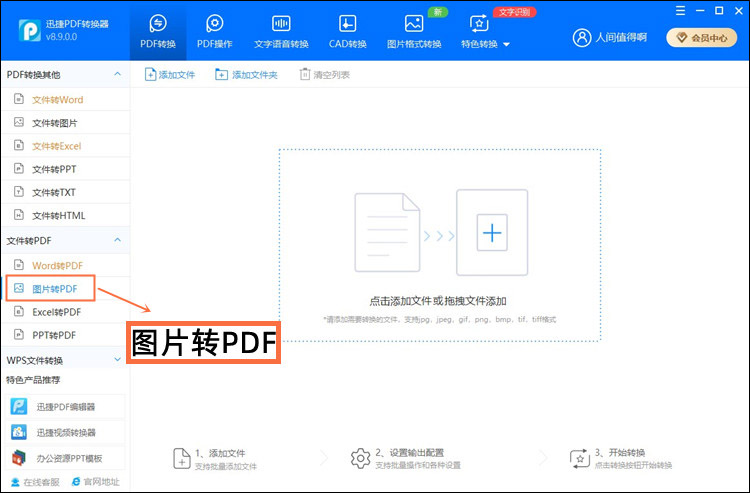
Task: Click 添加文件 in the toolbar
Action: coord(170,75)
